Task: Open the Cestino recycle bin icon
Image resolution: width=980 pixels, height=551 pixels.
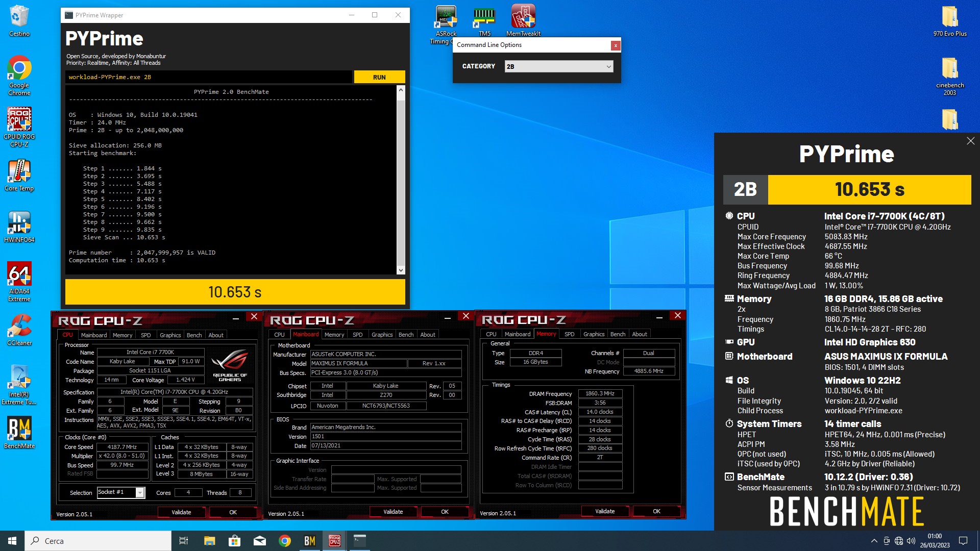Action: coord(19,20)
